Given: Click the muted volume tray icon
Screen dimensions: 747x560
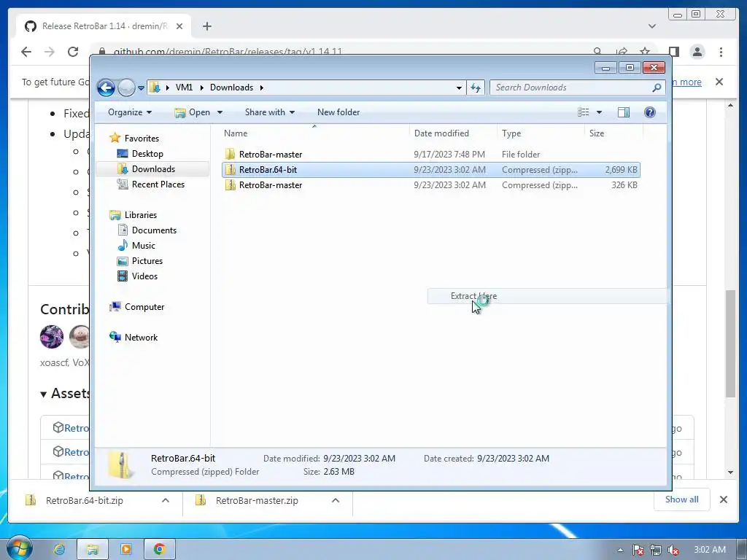Looking at the screenshot, I should click(x=673, y=550).
